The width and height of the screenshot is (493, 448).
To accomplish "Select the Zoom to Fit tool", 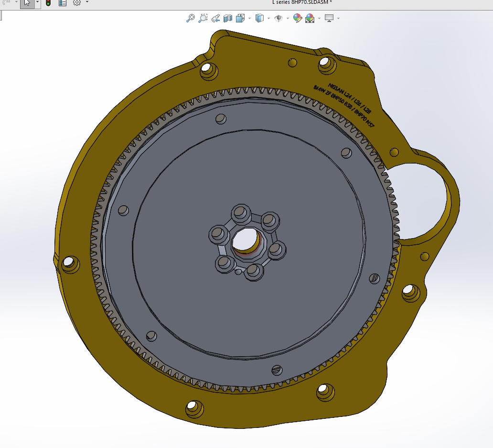I will (191, 18).
